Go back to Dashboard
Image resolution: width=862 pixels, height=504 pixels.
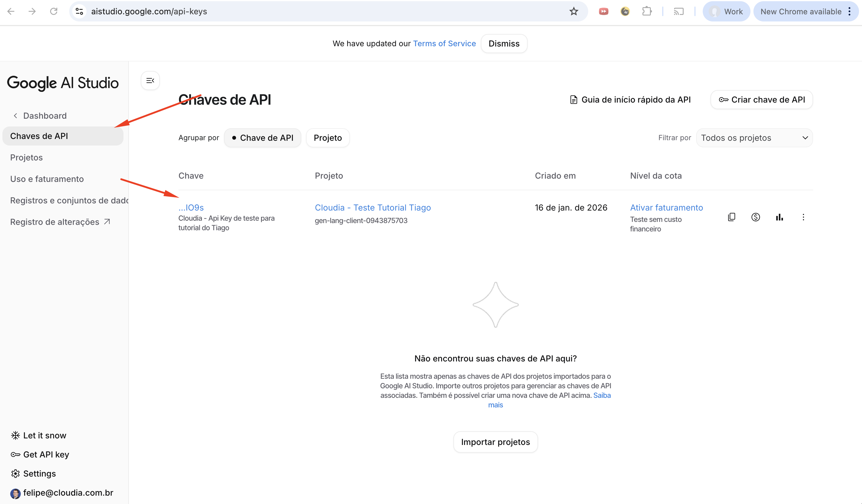[40, 116]
